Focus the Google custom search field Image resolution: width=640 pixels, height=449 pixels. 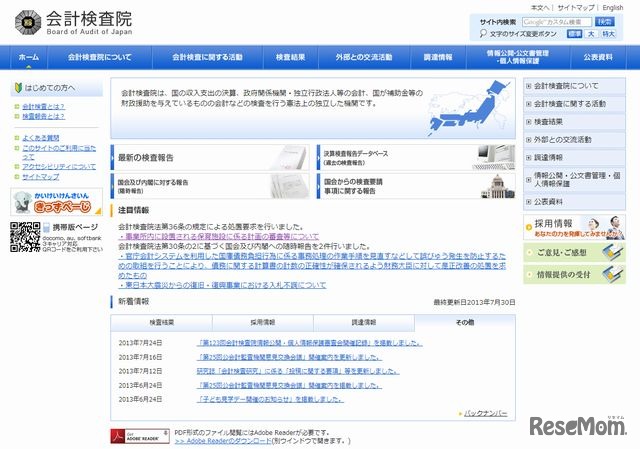557,22
